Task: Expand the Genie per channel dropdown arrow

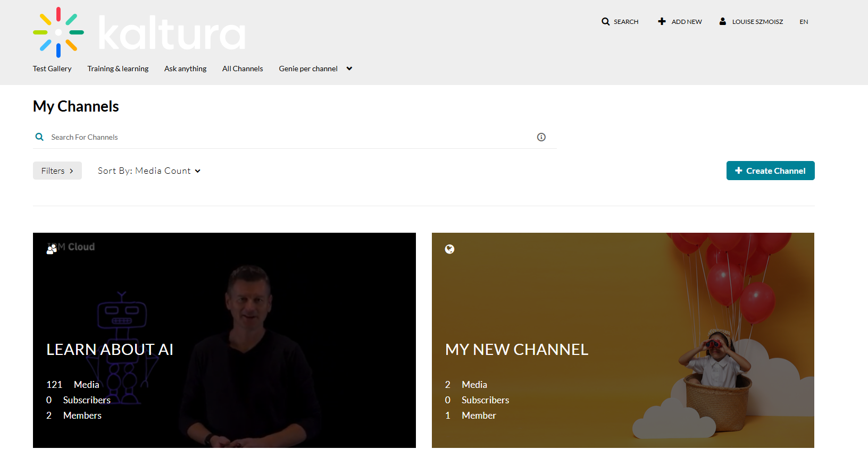Action: [x=349, y=69]
